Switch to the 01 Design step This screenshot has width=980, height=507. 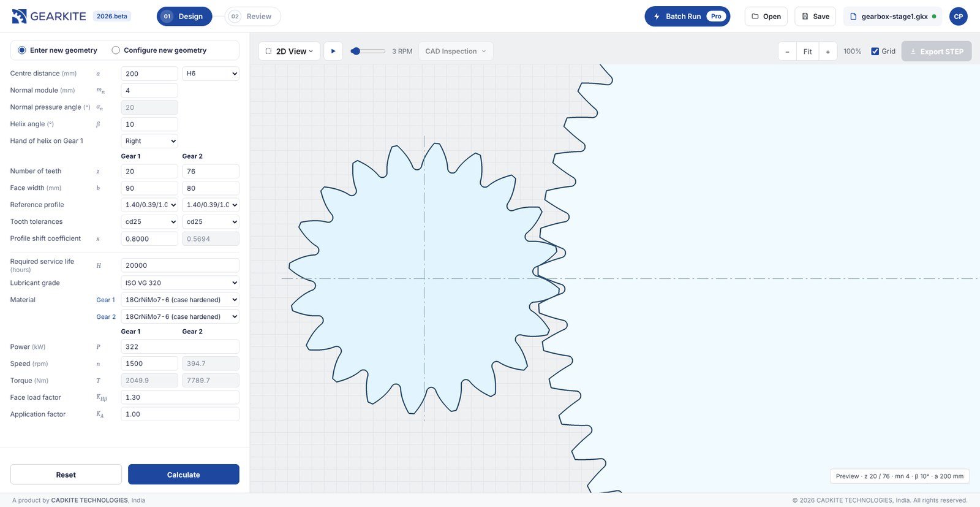(x=184, y=17)
